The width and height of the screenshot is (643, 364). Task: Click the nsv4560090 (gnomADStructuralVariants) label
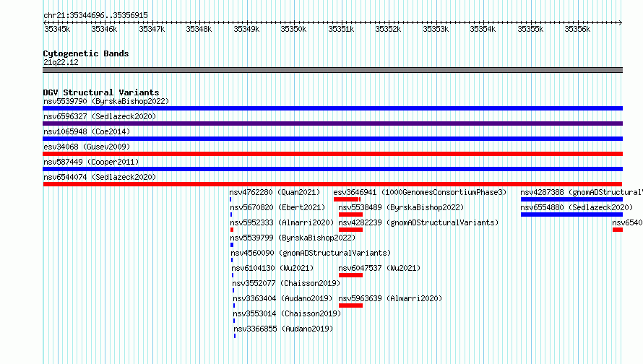point(311,253)
